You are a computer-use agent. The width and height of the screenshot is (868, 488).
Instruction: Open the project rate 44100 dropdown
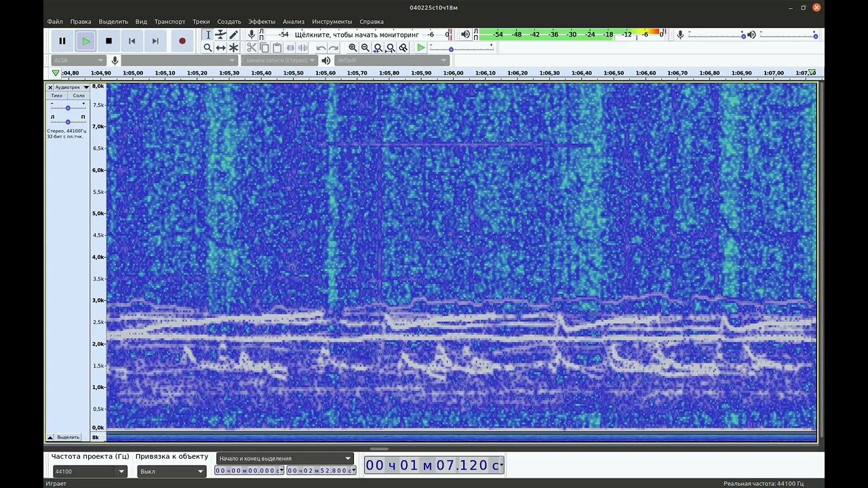tap(90, 471)
